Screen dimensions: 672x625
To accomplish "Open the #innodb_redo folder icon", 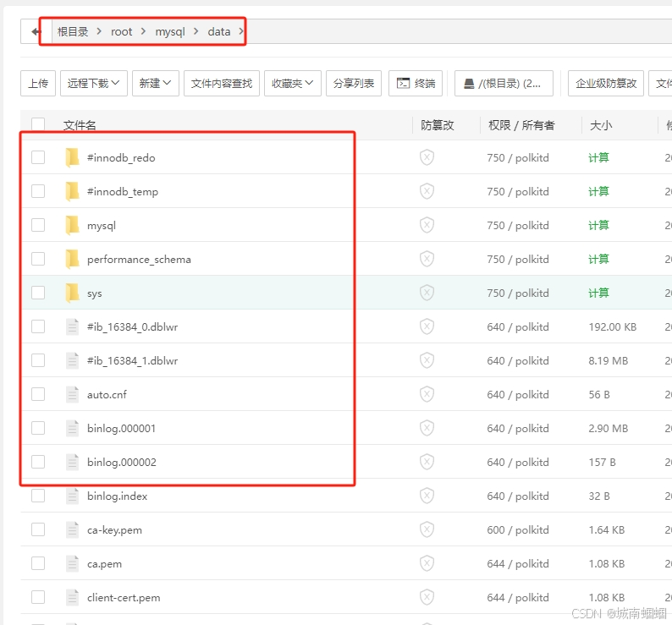I will [x=72, y=157].
